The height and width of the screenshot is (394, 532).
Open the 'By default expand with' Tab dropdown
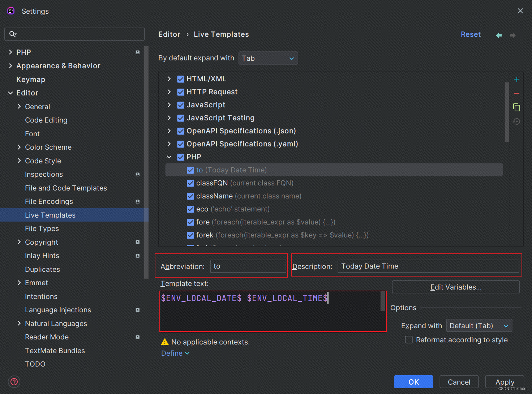268,58
